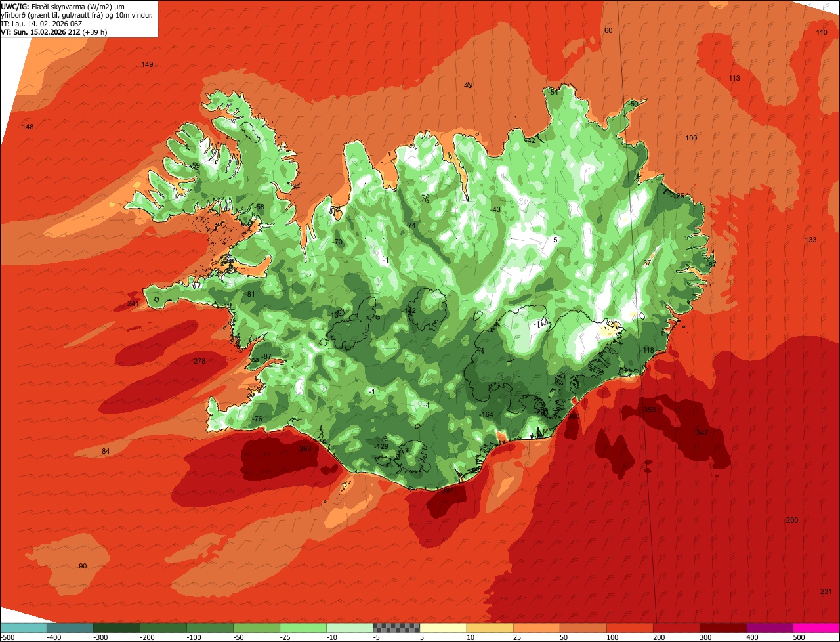Click the offshore map value 200
The image size is (840, 642).
coord(792,521)
